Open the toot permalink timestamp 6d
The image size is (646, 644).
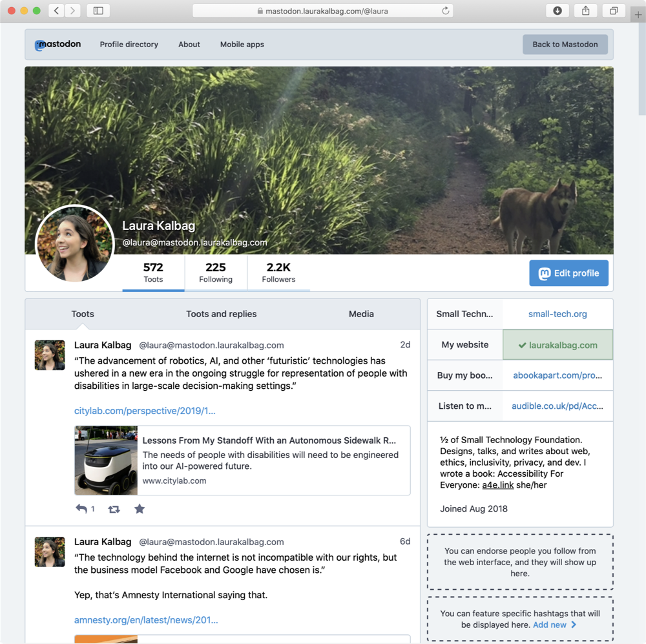click(x=405, y=541)
